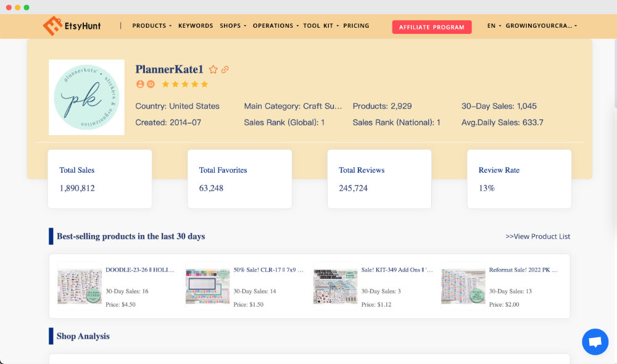Click the orange mail badge icon
The image size is (617, 364).
tap(151, 84)
